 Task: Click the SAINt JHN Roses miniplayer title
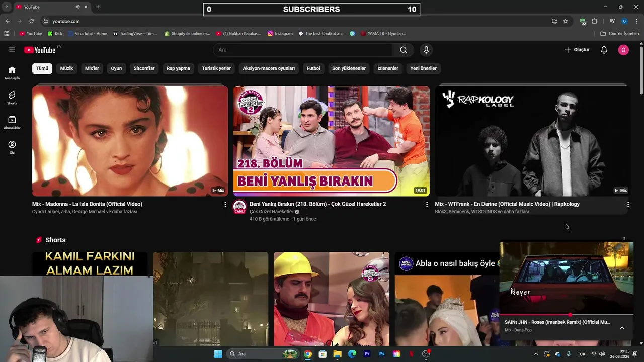tap(557, 322)
